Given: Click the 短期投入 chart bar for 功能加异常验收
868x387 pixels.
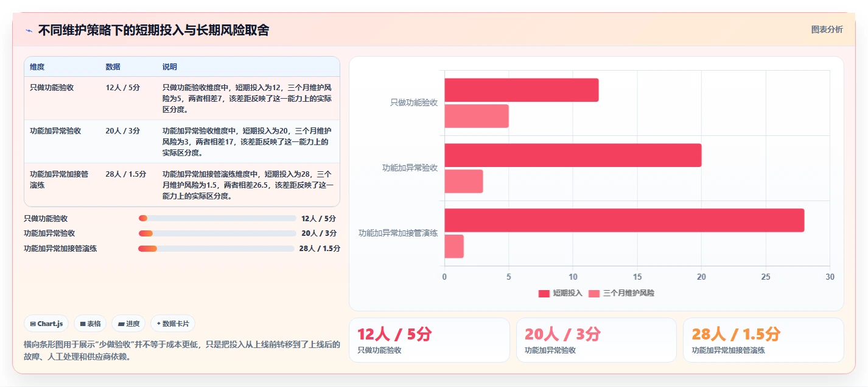Looking at the screenshot, I should point(573,155).
